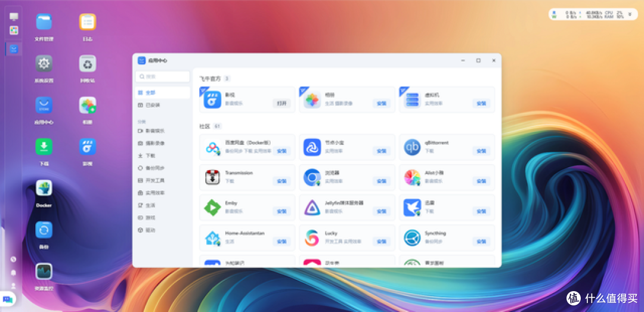This screenshot has height=312, width=644.
Task: Launch the Docker desktop icon
Action: pos(44,188)
